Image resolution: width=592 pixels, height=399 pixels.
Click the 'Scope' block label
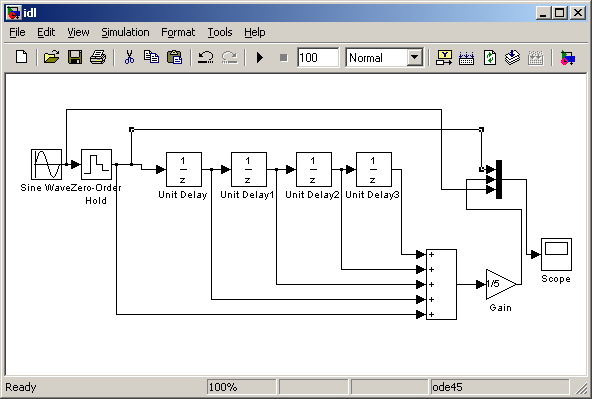556,279
